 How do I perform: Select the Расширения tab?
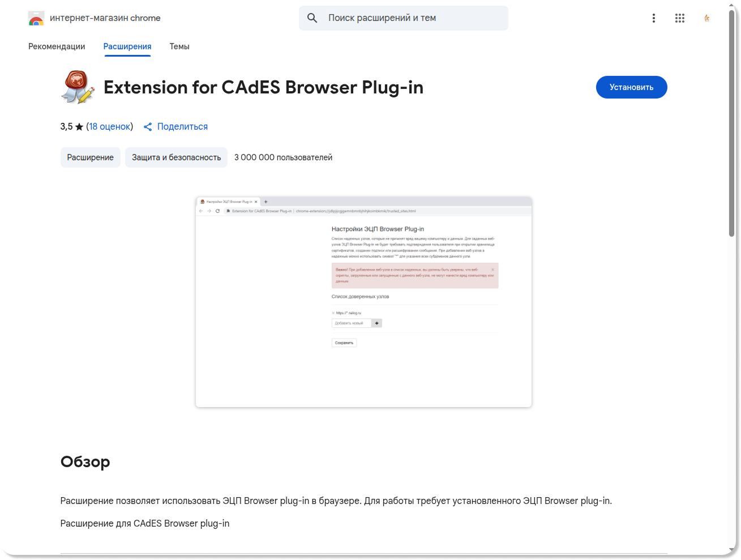point(127,46)
